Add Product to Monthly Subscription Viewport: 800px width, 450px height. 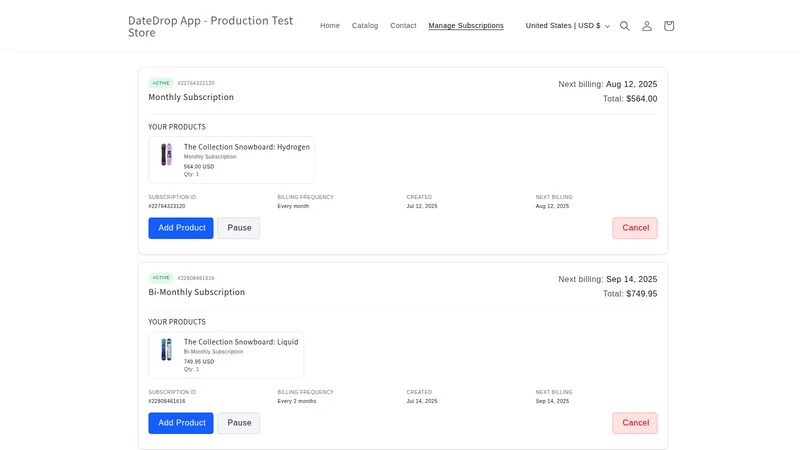click(x=181, y=228)
